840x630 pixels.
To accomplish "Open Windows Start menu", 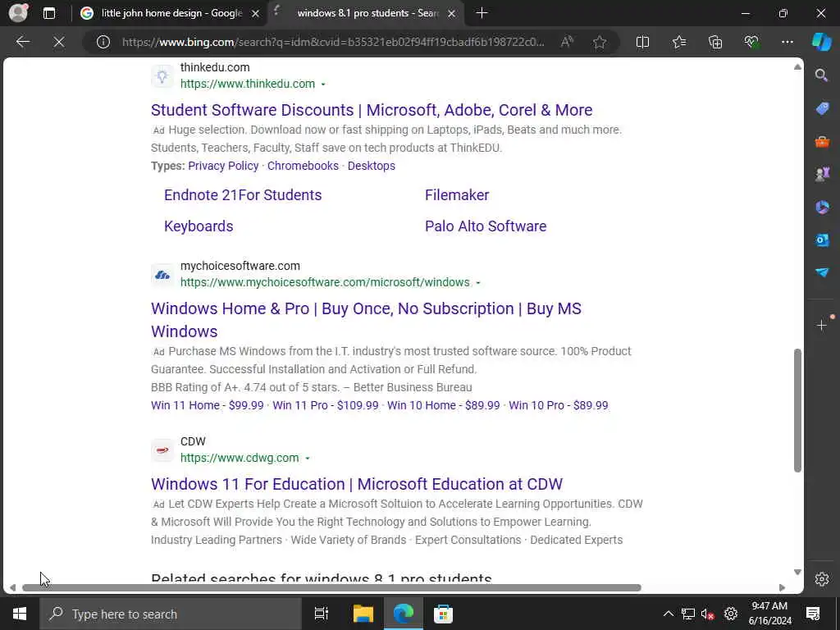I will 20,614.
